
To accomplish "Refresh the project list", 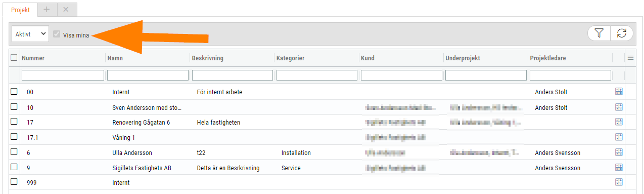I will click(x=622, y=33).
